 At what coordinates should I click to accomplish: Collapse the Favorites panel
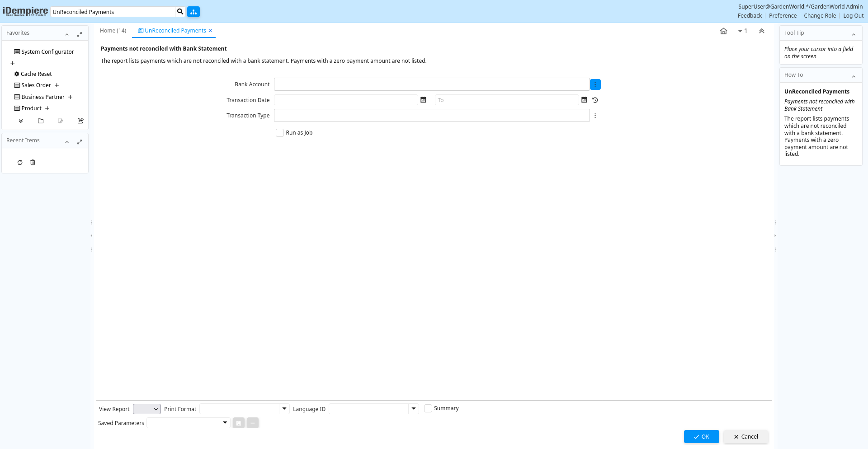67,34
